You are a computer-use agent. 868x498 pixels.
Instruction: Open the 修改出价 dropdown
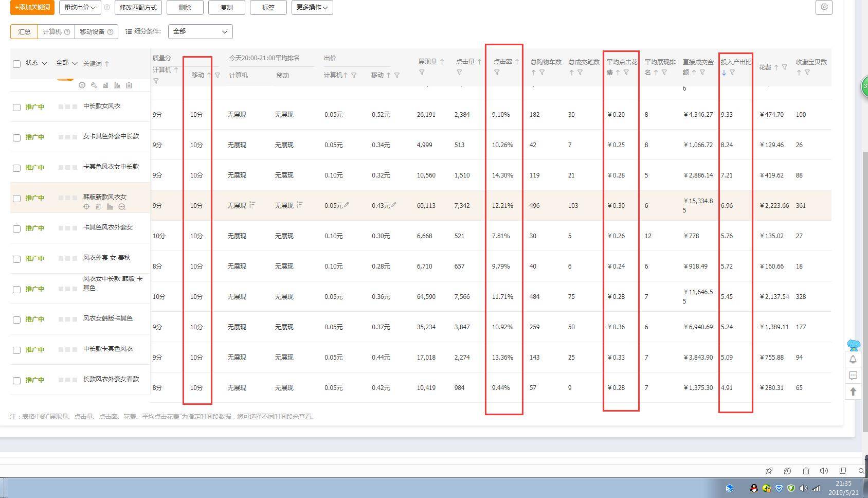80,7
